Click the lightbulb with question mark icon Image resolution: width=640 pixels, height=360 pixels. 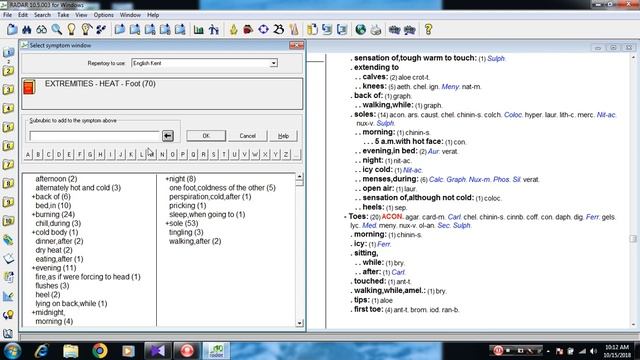[x=86, y=29]
